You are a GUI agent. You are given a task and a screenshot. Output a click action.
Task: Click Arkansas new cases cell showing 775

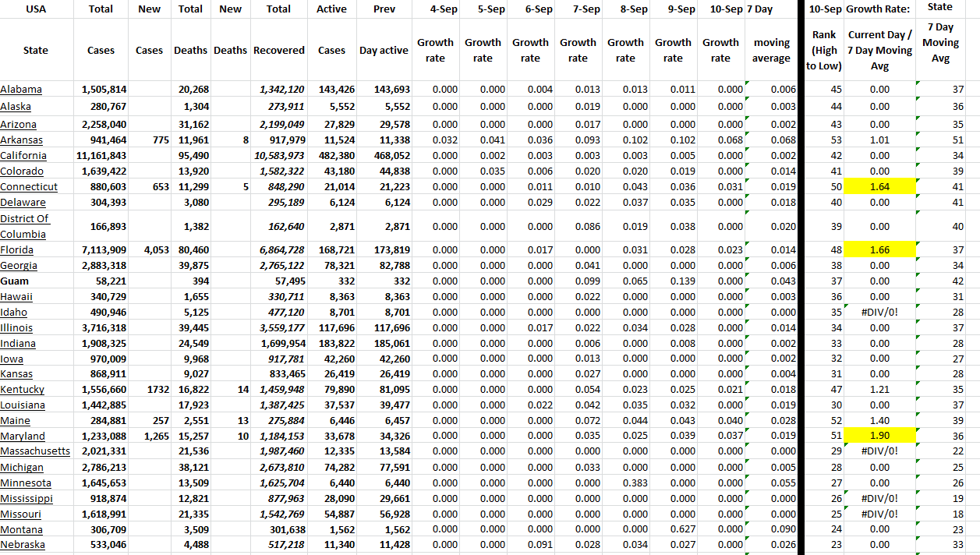click(x=149, y=140)
